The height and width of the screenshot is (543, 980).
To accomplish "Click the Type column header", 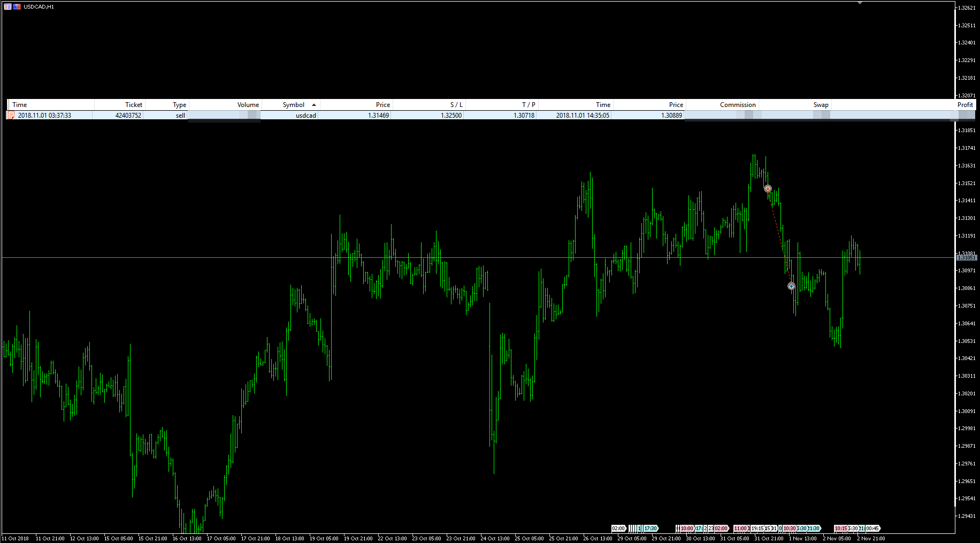I will tap(167, 105).
